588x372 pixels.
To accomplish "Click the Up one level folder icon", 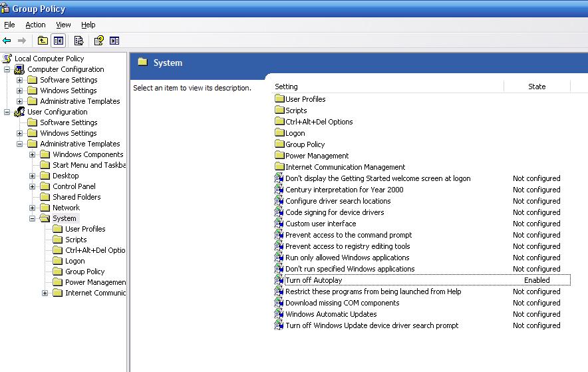I will point(43,41).
